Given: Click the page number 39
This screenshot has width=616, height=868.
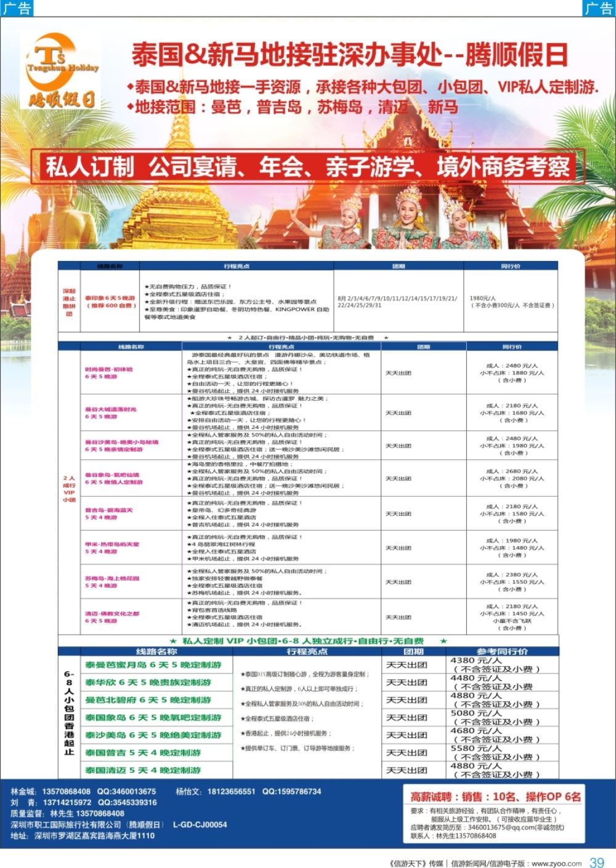Looking at the screenshot, I should point(597,862).
